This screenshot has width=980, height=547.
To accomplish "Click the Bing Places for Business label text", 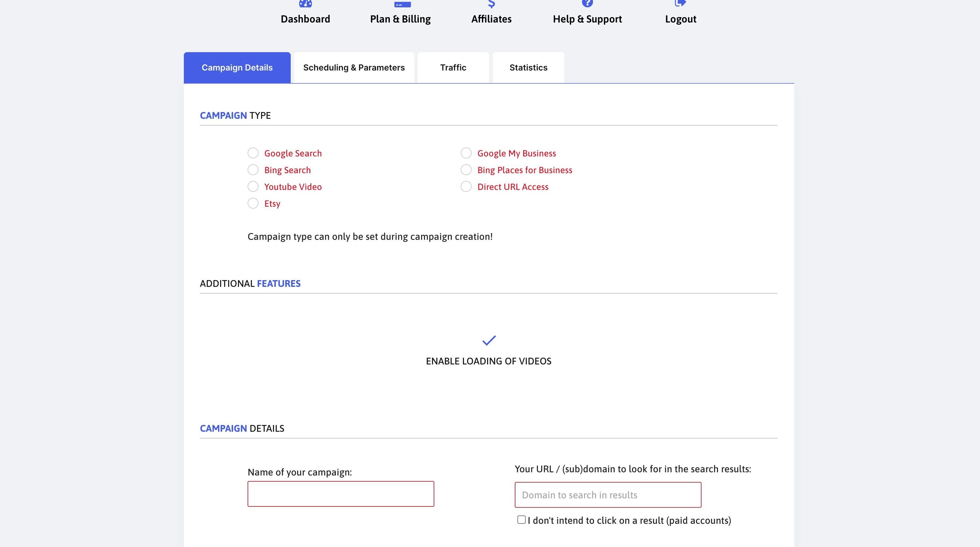I will pyautogui.click(x=525, y=170).
